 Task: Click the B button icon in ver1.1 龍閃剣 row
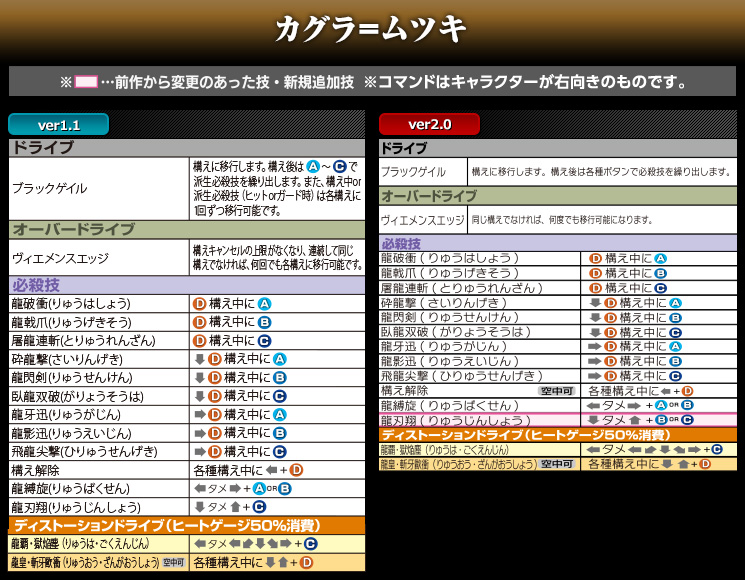point(280,378)
